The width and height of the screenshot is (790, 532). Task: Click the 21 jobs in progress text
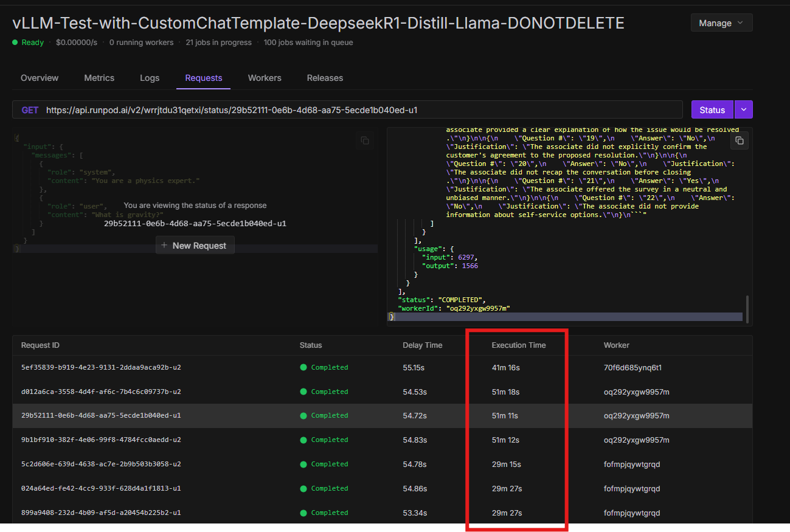(x=219, y=43)
